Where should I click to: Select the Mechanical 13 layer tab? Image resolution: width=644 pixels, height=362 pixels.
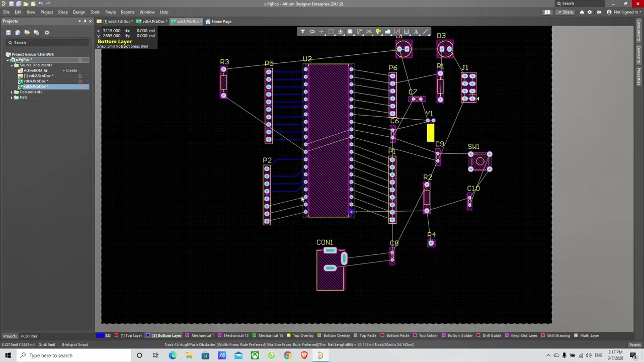(x=234, y=335)
